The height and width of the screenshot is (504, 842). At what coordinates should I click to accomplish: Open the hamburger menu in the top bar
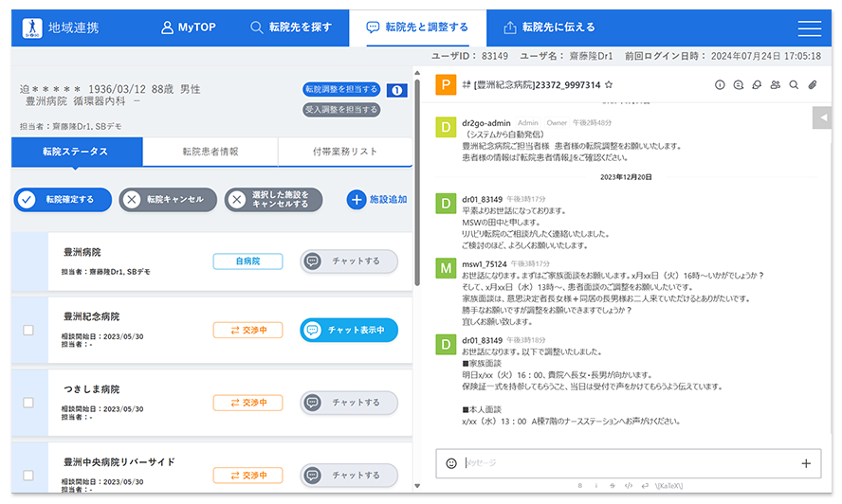click(x=809, y=27)
